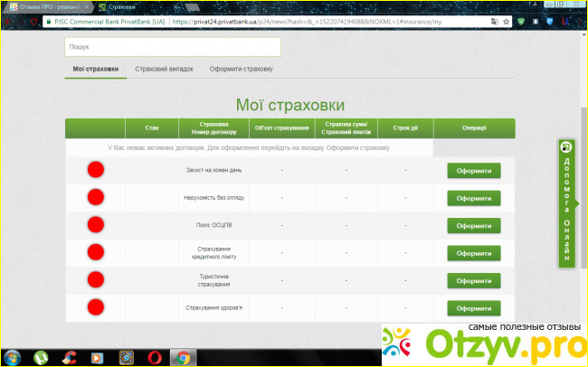
Task: Click Оформити for Поліс ОСЦПВ
Action: coord(473,225)
